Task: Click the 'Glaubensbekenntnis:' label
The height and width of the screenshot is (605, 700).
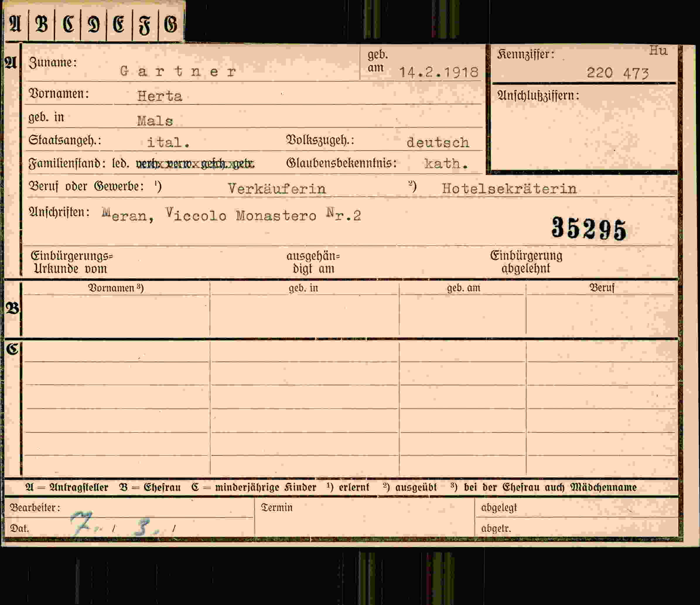Action: 341,163
